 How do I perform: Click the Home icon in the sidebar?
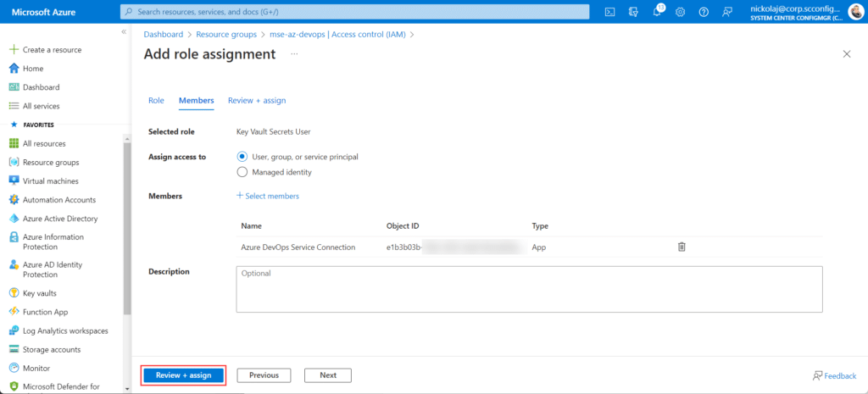click(14, 69)
